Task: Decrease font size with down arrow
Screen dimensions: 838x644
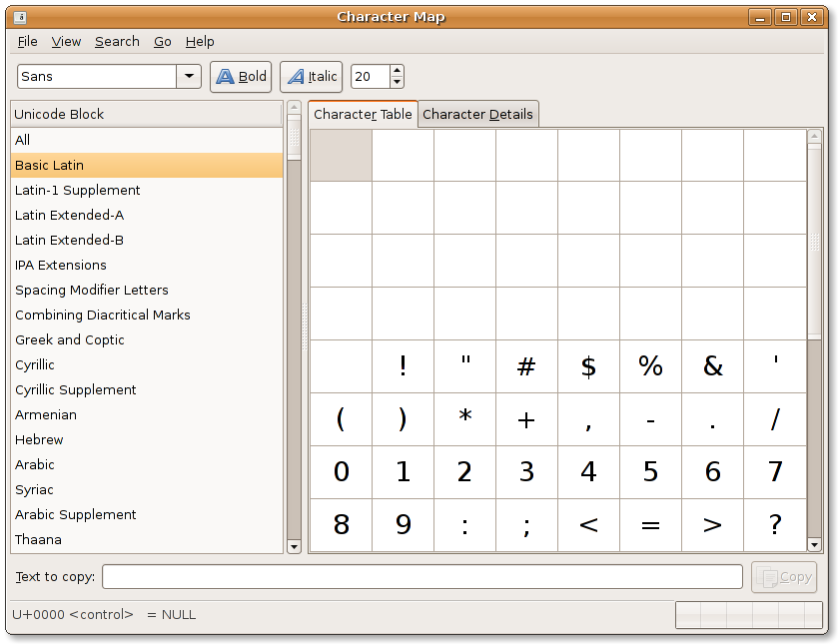Action: (397, 83)
